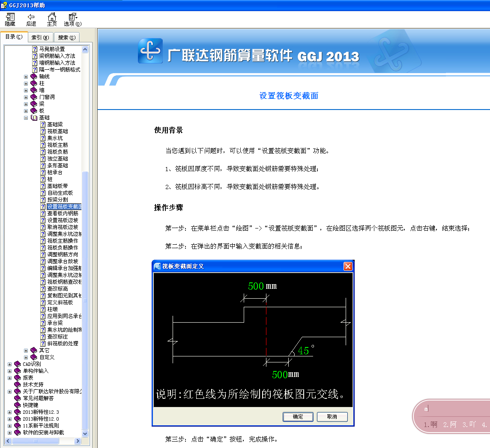The image size is (490, 448).
Task: Click the tree scroll-up arrow
Action: [x=85, y=49]
